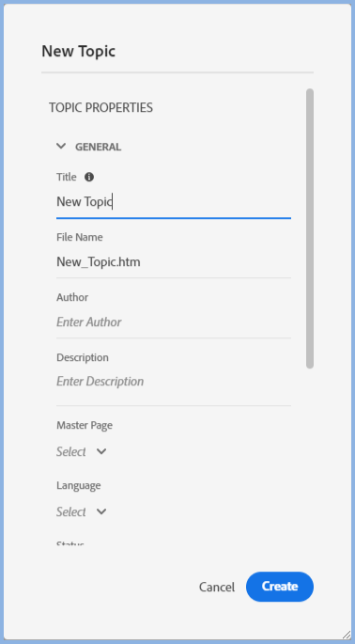Click the chevron arrow next to Language Select
355x644 pixels.
point(101,511)
